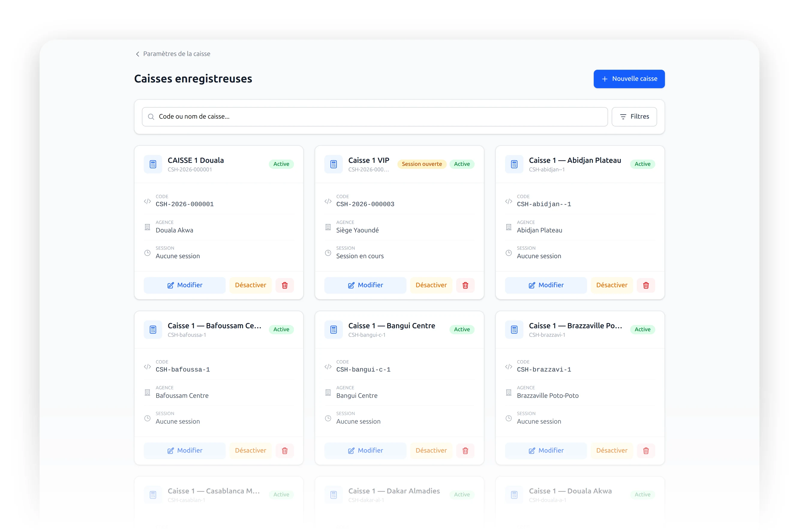Click agence value Brazzaville Poto-Poto
799x532 pixels.
pos(548,395)
